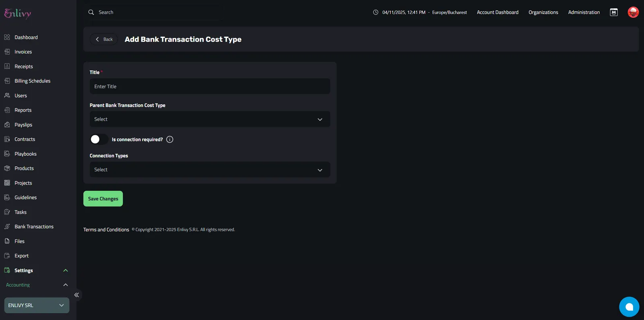Click the Files document icon

click(7, 241)
